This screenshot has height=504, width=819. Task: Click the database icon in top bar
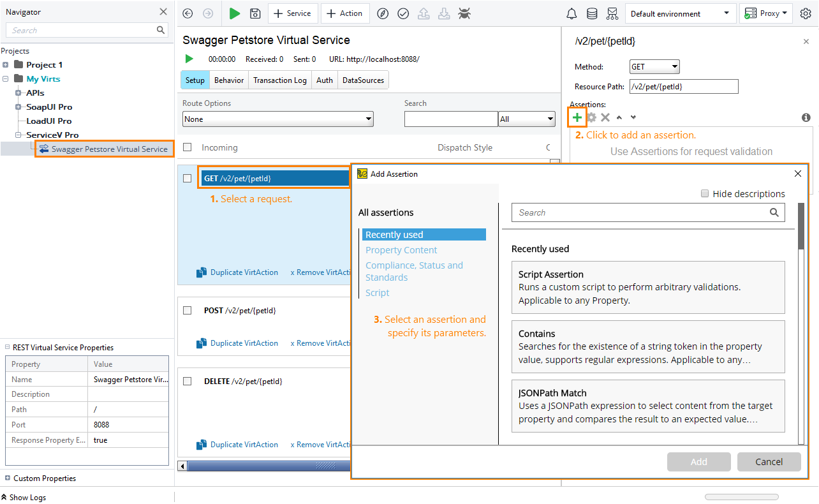(x=592, y=13)
